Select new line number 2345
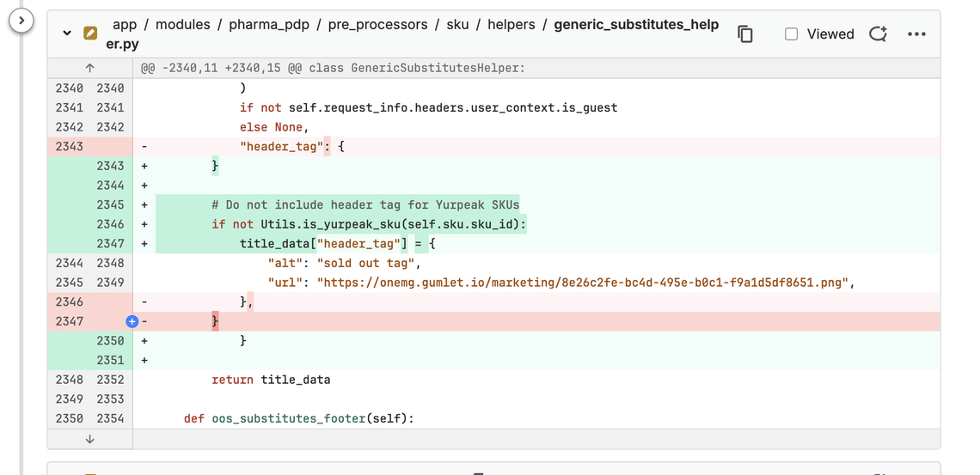Viewport: 980px width, 475px height. point(110,204)
